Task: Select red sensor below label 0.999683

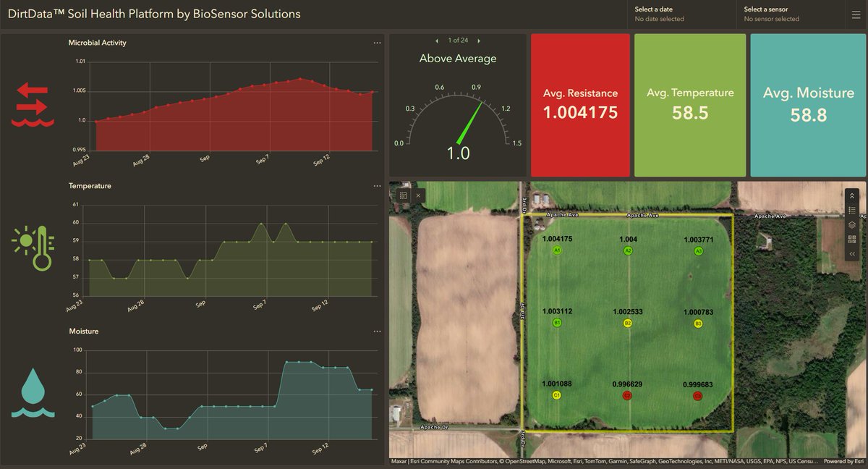Action: coord(698,396)
